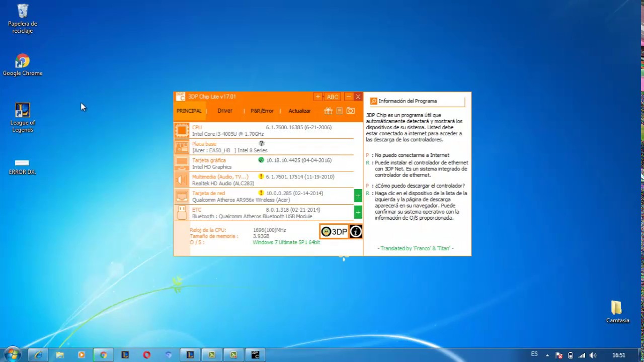Click Windows 7 Ultimate SP1 64bit text

286,242
